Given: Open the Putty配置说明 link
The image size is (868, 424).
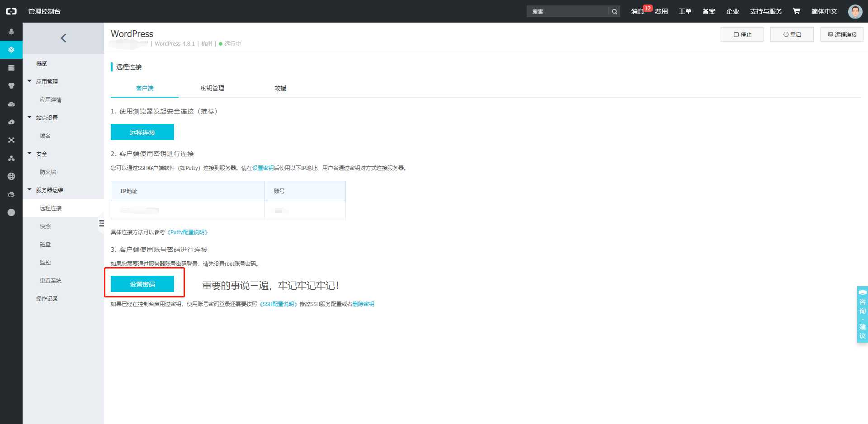Looking at the screenshot, I should [188, 232].
